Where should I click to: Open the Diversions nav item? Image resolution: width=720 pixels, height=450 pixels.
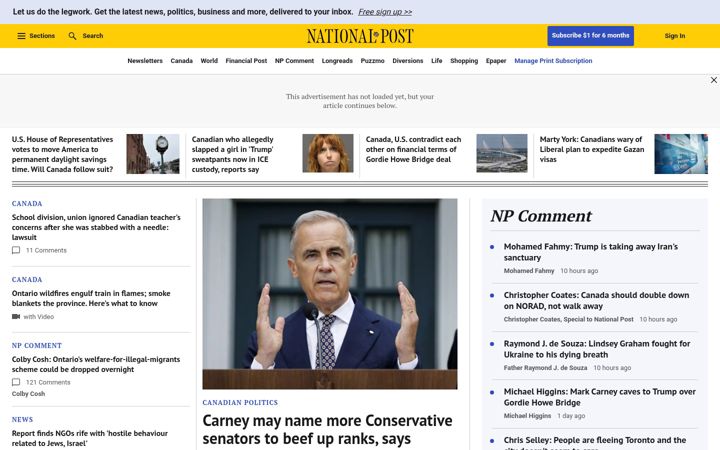coord(408,61)
